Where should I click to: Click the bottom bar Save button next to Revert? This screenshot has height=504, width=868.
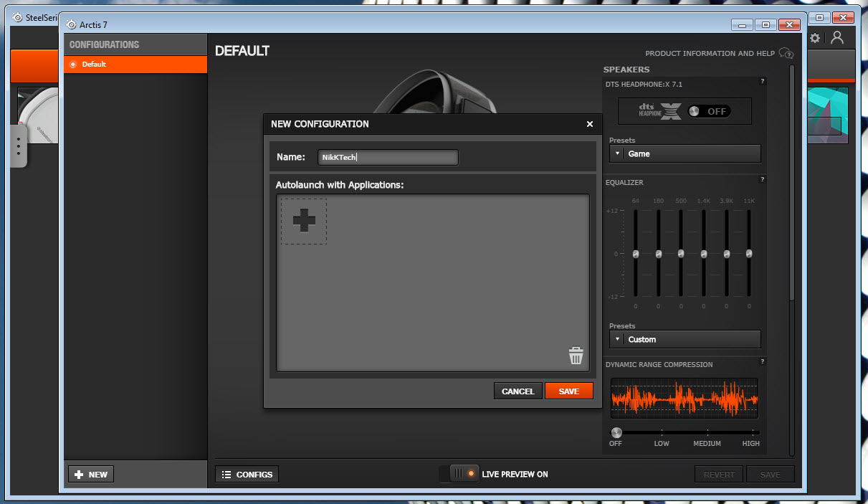771,475
